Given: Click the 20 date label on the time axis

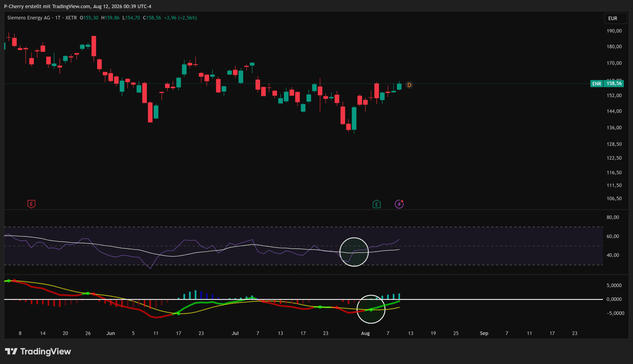Looking at the screenshot, I should 65,333.
